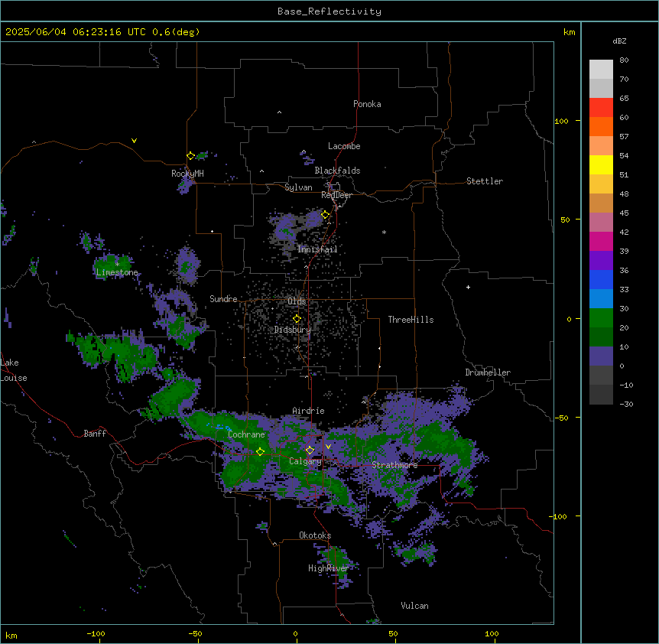Click the Strathmore city label
Screen dimensions: 659x644
[394, 465]
